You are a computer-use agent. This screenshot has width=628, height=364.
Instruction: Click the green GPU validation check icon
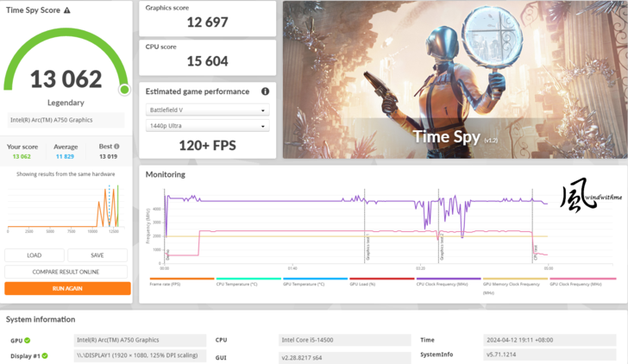[x=27, y=341]
